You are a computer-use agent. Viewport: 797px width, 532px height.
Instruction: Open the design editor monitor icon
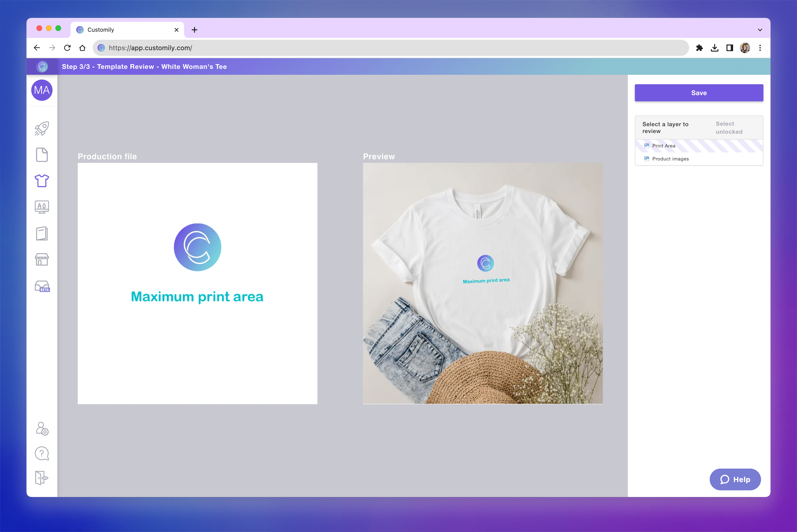[x=42, y=207]
